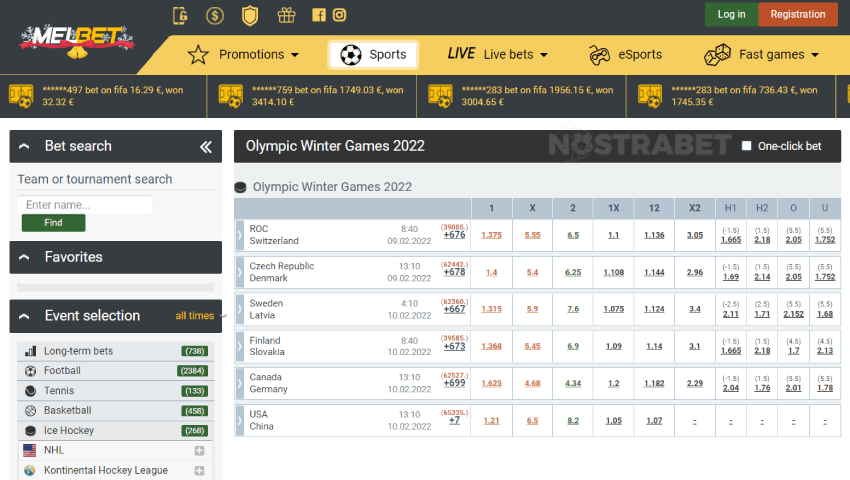This screenshot has height=480, width=850.
Task: Collapse the Bet search panel
Action: click(24, 146)
